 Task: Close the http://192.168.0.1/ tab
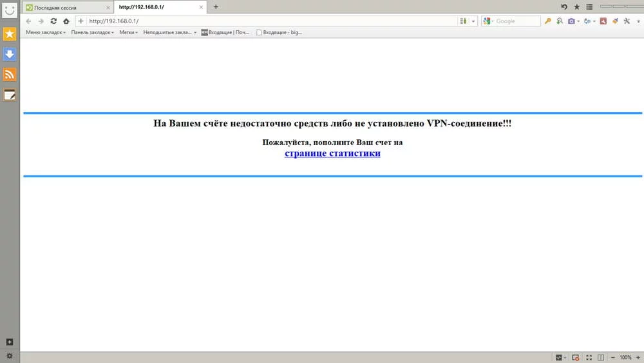coord(201,7)
